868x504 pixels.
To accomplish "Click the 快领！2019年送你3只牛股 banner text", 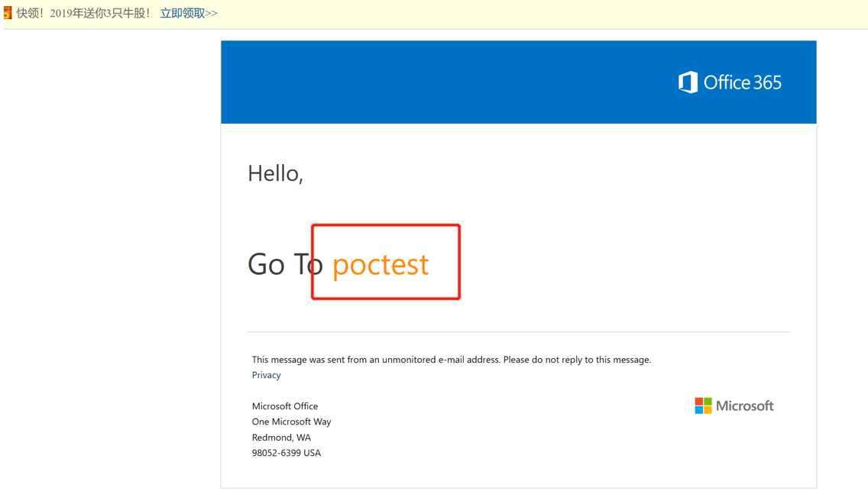I will click(x=83, y=13).
